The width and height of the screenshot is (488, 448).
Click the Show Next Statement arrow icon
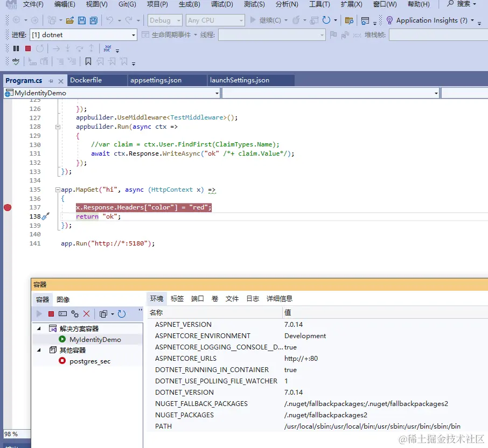57,48
